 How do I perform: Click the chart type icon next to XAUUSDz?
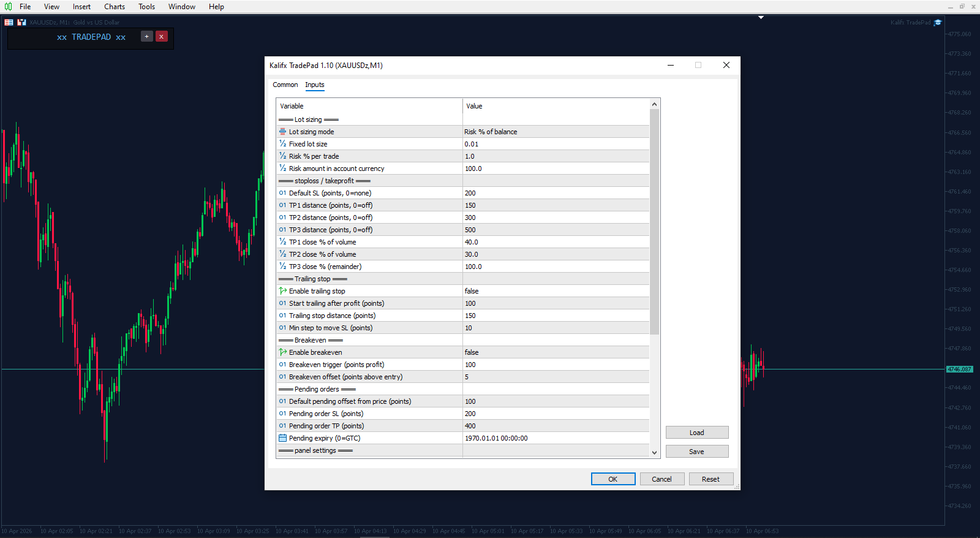21,22
